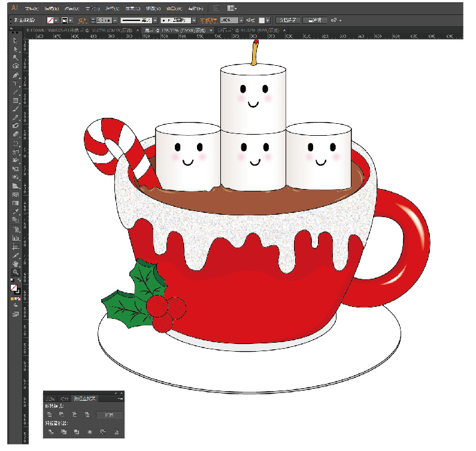
Task: Click the fill swatch in the toolbox
Action: pyautogui.click(x=14, y=288)
